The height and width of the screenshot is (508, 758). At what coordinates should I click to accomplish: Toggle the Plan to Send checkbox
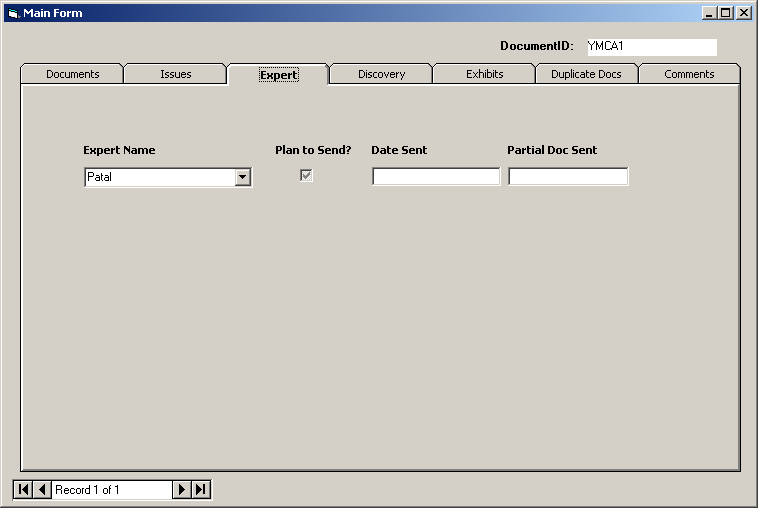coord(307,176)
